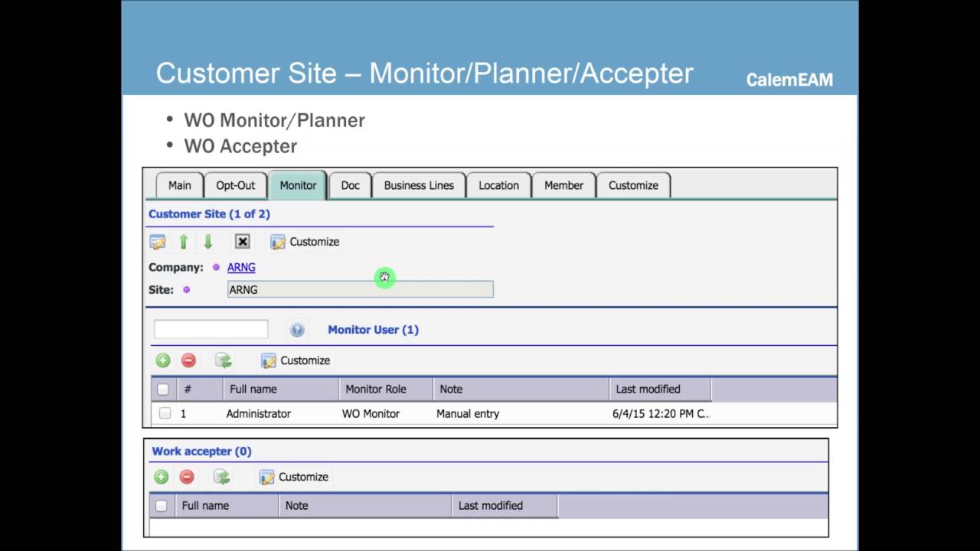Open the ARNG company link
Screen dimensions: 980x551
[241, 267]
